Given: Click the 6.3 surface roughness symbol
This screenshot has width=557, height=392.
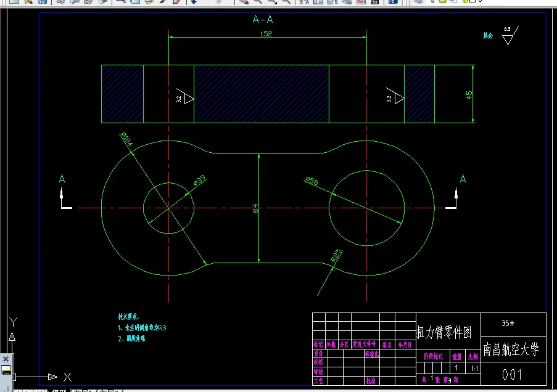Looking at the screenshot, I should pyautogui.click(x=511, y=35).
